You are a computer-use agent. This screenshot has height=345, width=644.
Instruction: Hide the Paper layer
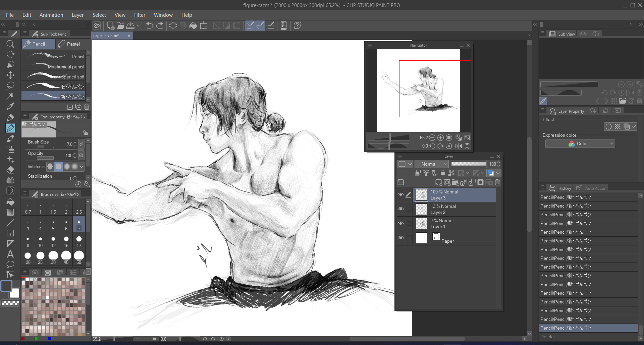pos(400,238)
